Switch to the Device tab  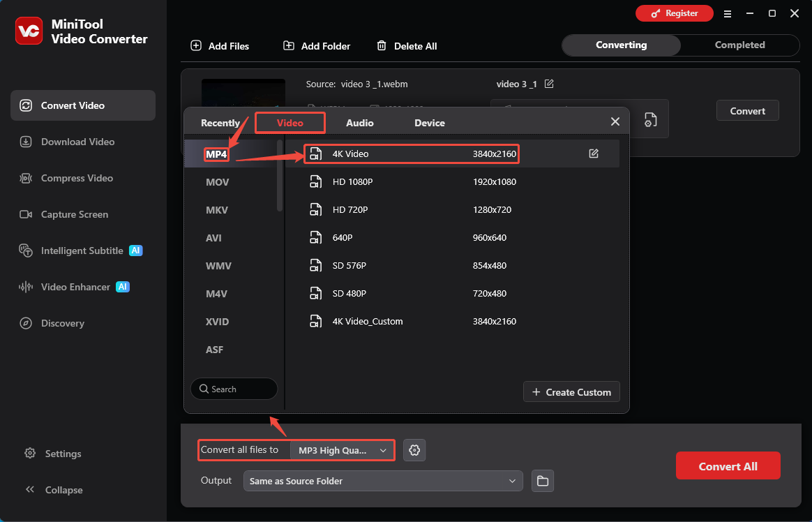click(x=429, y=123)
